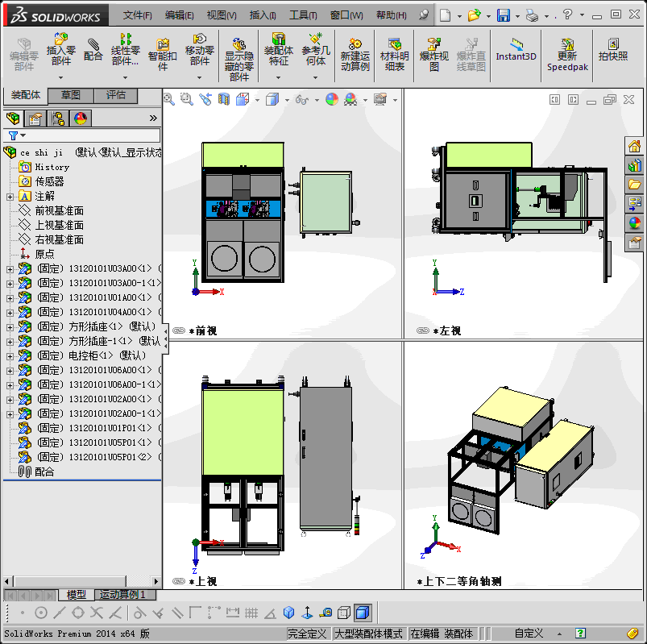The height and width of the screenshot is (644, 647).
Task: Click the filter input field
Action: (93, 135)
